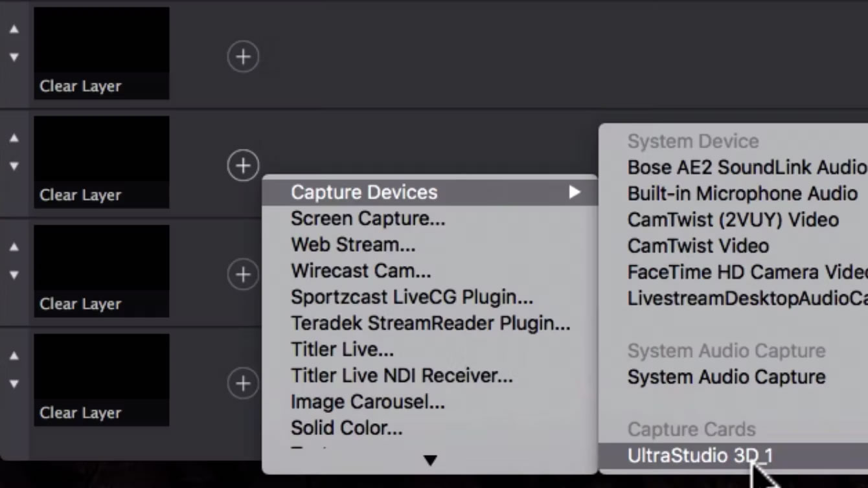Click the bottom Clear Layer thumbnail

point(102,380)
